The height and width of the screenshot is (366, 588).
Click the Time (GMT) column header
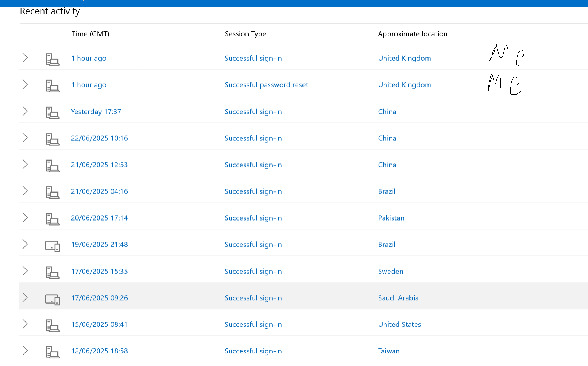pos(91,34)
